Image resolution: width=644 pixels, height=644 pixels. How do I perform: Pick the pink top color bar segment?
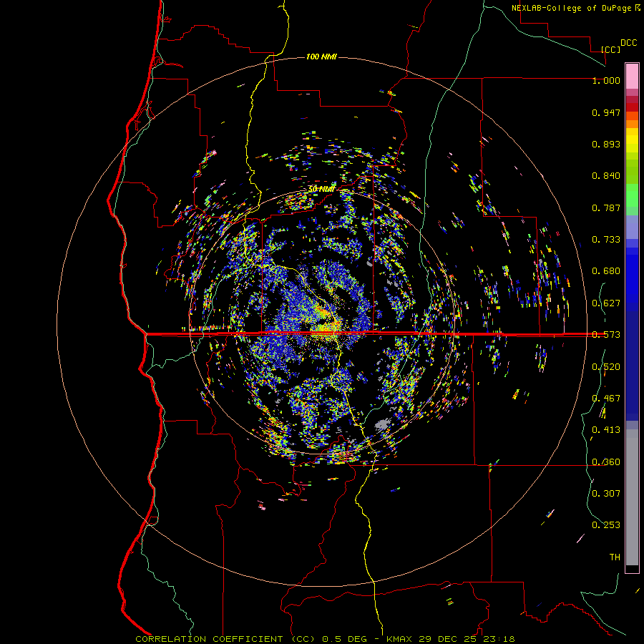pyautogui.click(x=632, y=77)
